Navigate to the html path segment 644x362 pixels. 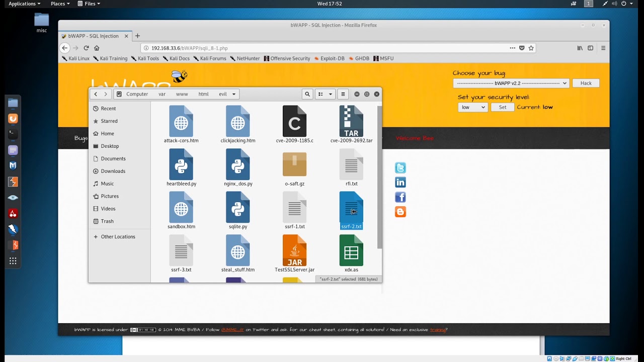tap(203, 94)
